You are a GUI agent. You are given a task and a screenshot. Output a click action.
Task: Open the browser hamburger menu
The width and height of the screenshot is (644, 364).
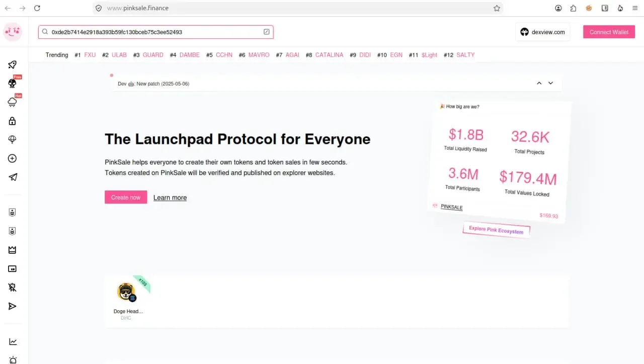click(635, 8)
